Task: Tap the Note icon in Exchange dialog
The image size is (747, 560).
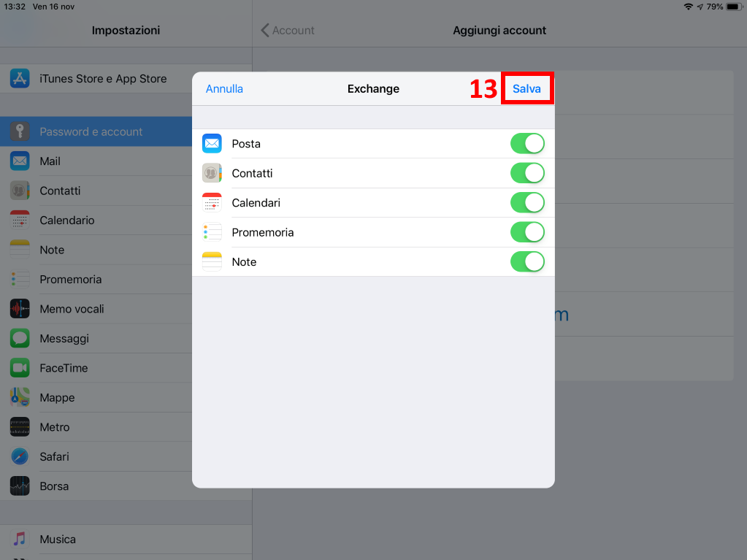Action: click(x=212, y=261)
